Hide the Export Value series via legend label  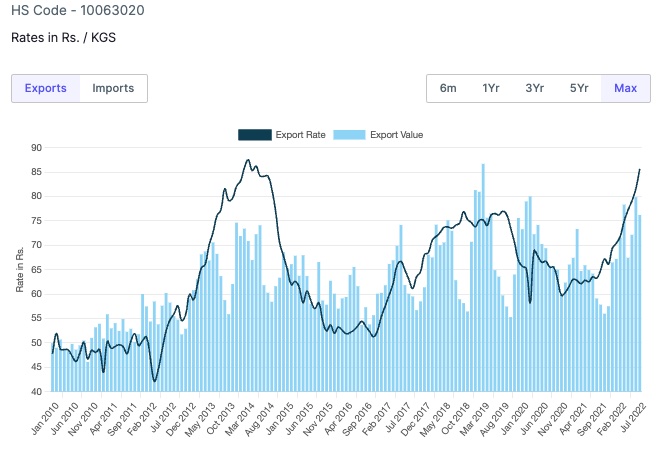[397, 134]
